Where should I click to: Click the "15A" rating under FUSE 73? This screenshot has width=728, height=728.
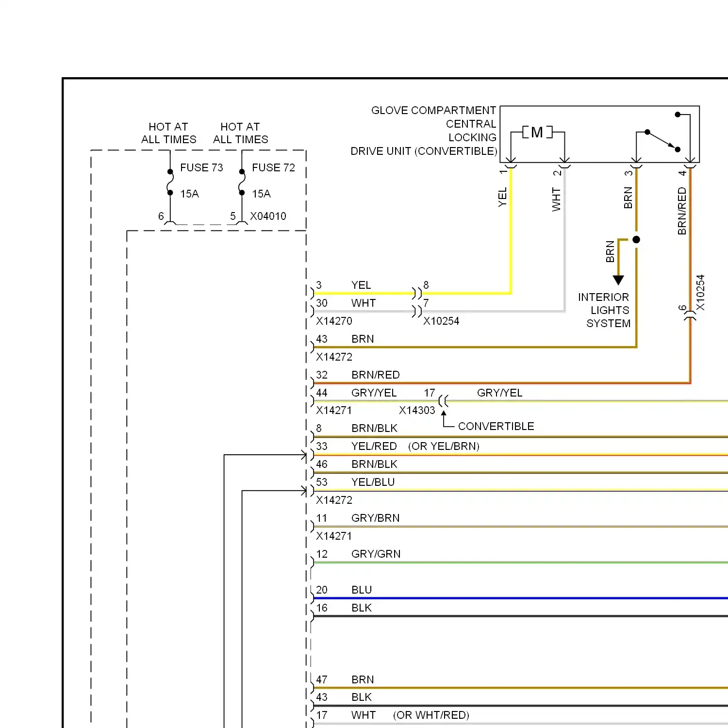(189, 194)
